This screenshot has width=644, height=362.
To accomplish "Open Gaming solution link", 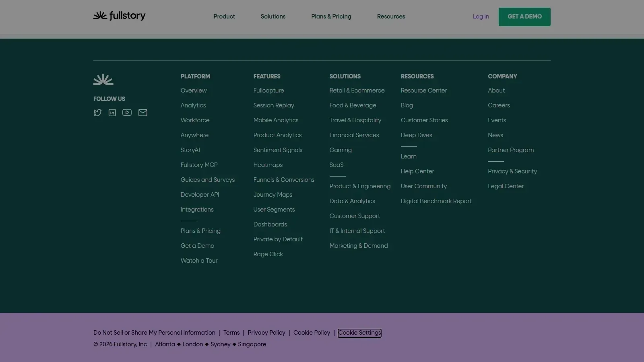I will [x=341, y=150].
